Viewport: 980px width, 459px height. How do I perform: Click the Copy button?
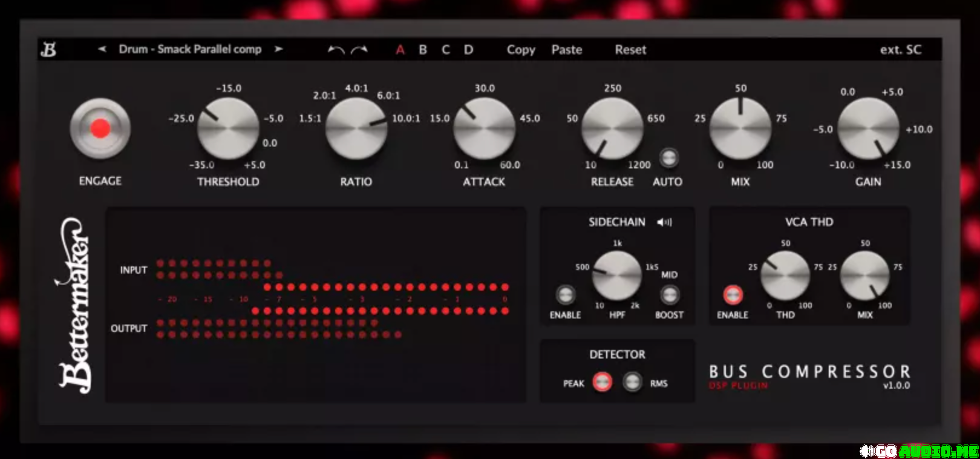tap(521, 50)
